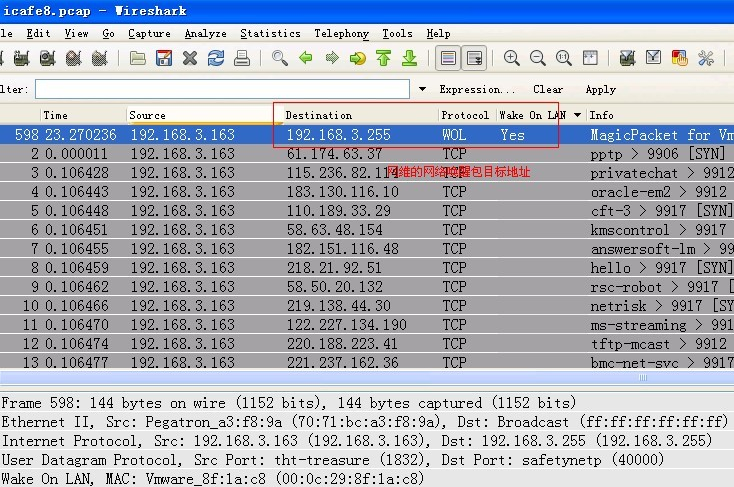Open preferences wrench icon
734x487 pixels.
coord(705,59)
